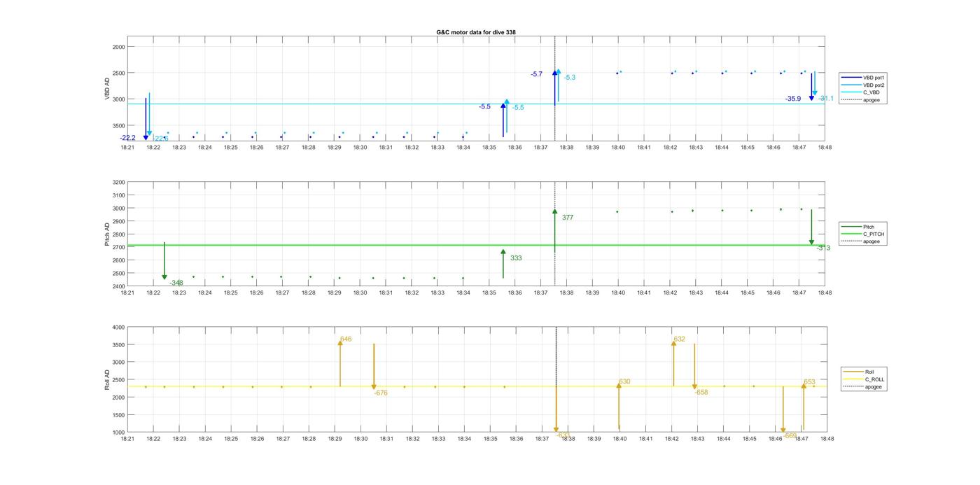Click the '-669' roll annotation
Image resolution: width=980 pixels, height=485 pixels.
(790, 435)
